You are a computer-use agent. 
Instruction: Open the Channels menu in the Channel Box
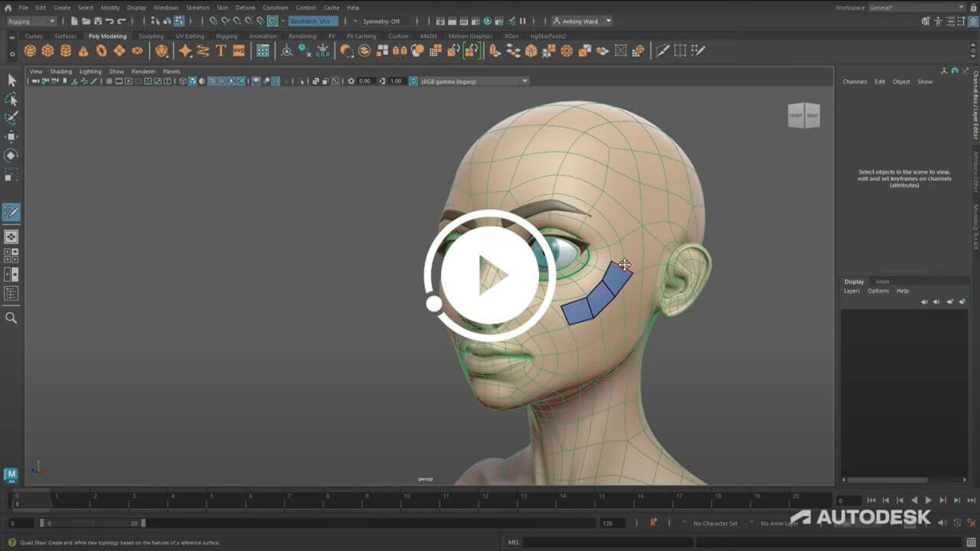(x=854, y=82)
